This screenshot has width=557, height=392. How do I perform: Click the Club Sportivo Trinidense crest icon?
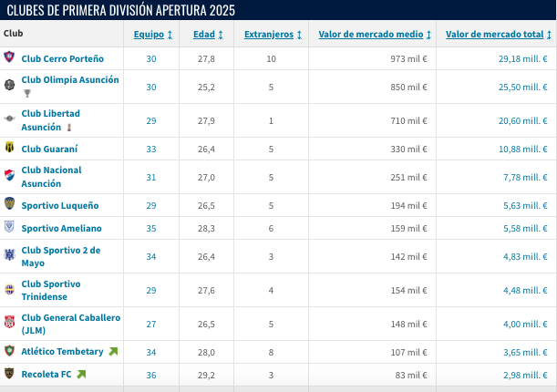coord(9,289)
